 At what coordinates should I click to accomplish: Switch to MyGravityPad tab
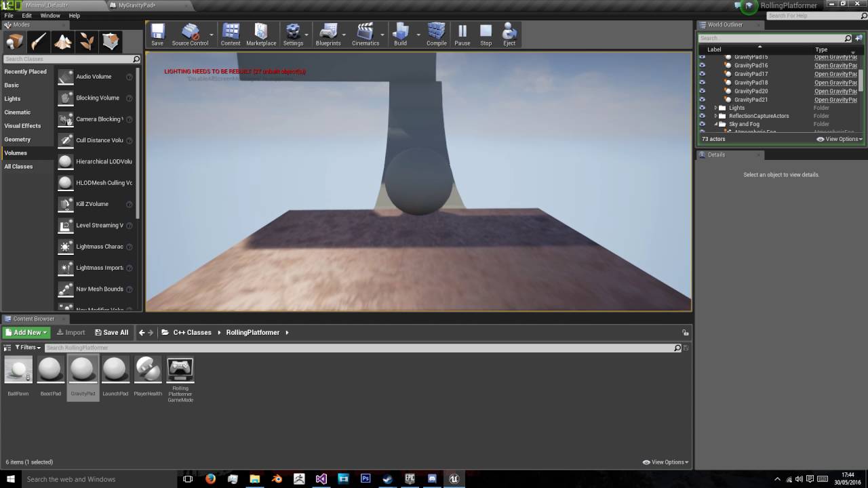coord(136,5)
